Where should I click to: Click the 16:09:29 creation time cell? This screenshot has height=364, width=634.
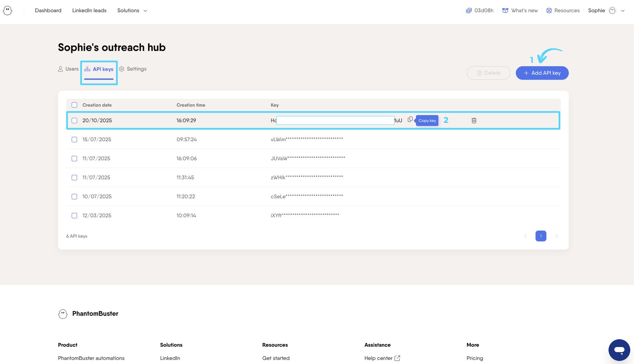(186, 120)
